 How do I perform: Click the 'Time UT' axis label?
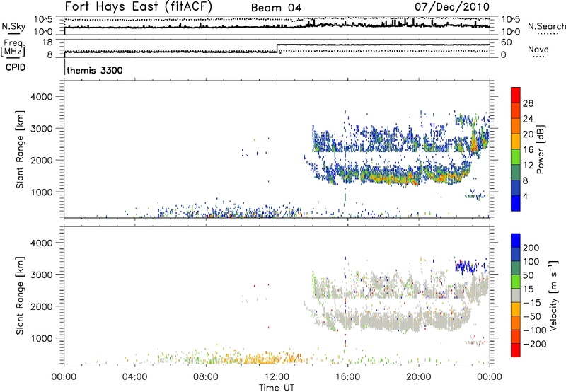(x=277, y=388)
